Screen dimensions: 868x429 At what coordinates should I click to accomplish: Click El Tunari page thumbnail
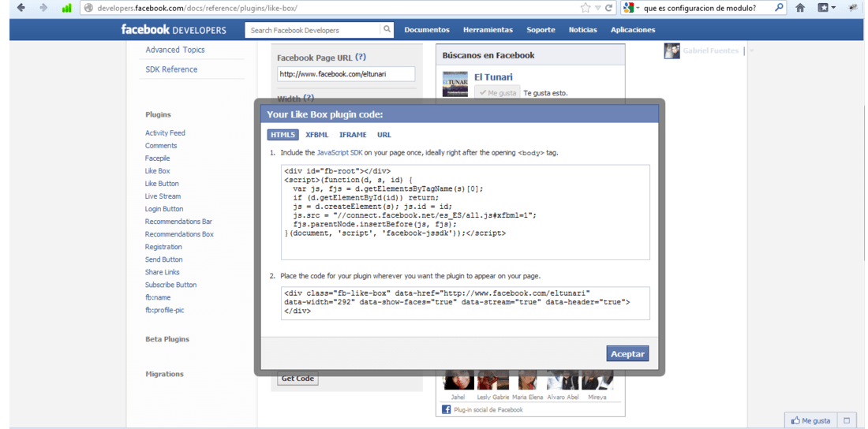455,84
